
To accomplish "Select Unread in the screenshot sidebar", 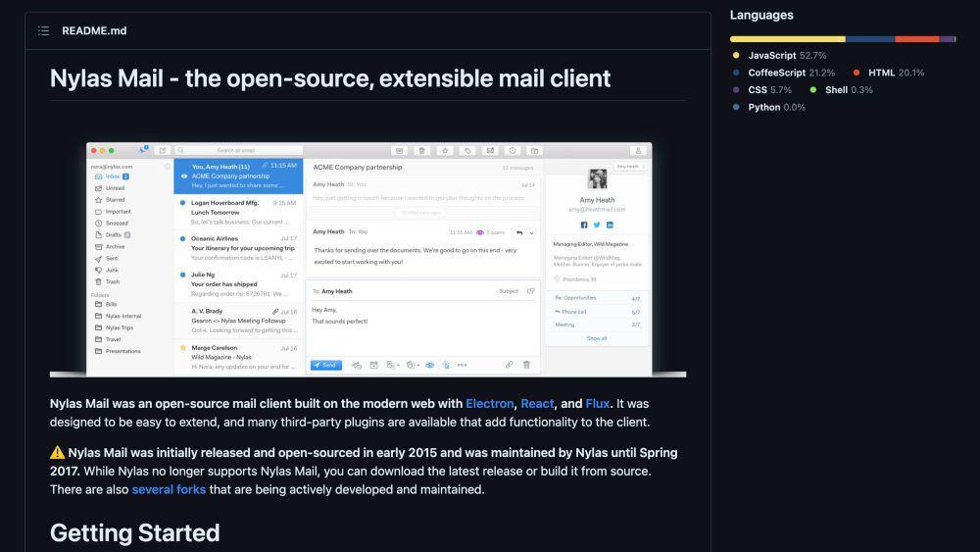I will click(x=110, y=188).
